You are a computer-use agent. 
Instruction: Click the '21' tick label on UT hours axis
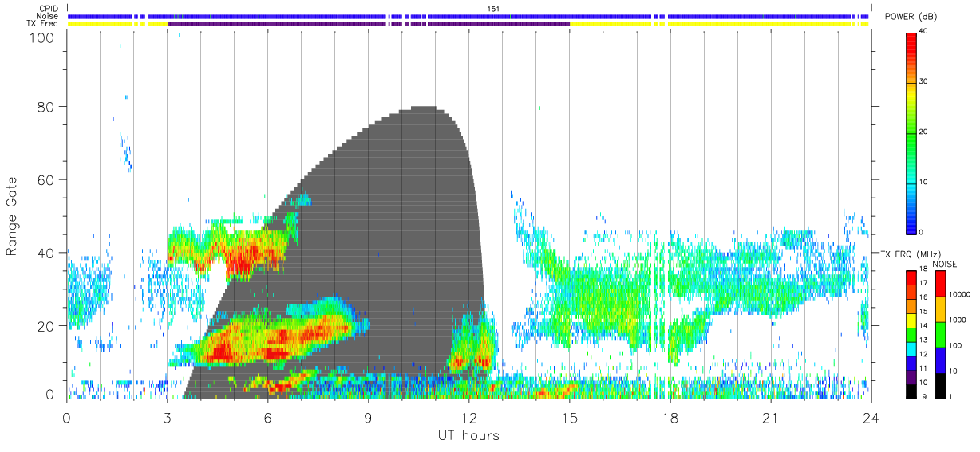click(x=770, y=419)
